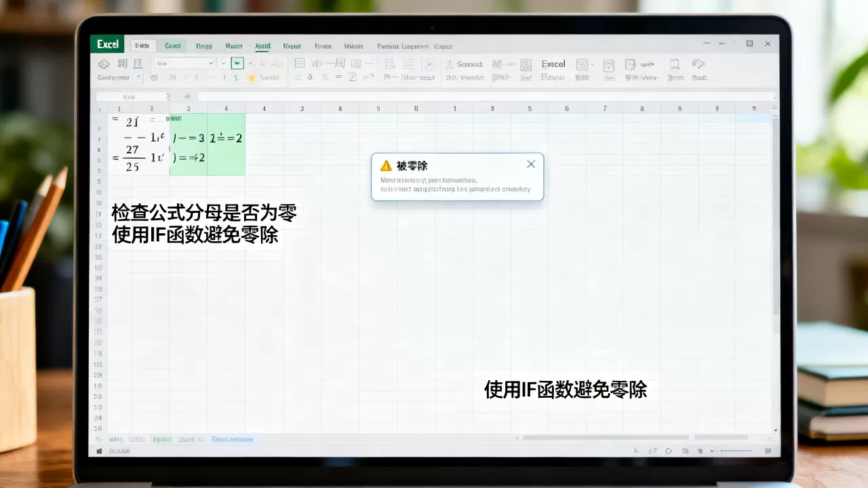Click the ribbon button labeled Excel
The image size is (868, 488).
click(553, 64)
